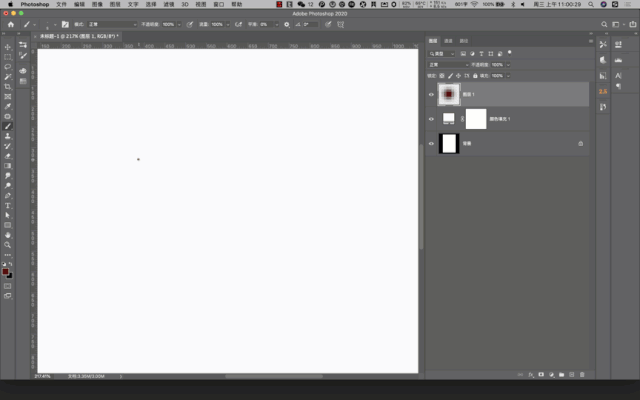This screenshot has height=400, width=640.
Task: Open the layer blend mode dropdown
Action: (x=448, y=65)
